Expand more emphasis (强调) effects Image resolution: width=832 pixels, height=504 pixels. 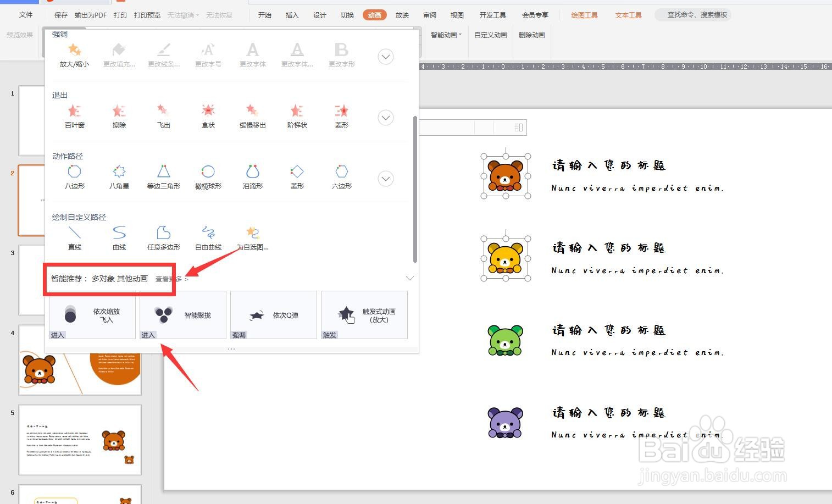click(x=386, y=57)
